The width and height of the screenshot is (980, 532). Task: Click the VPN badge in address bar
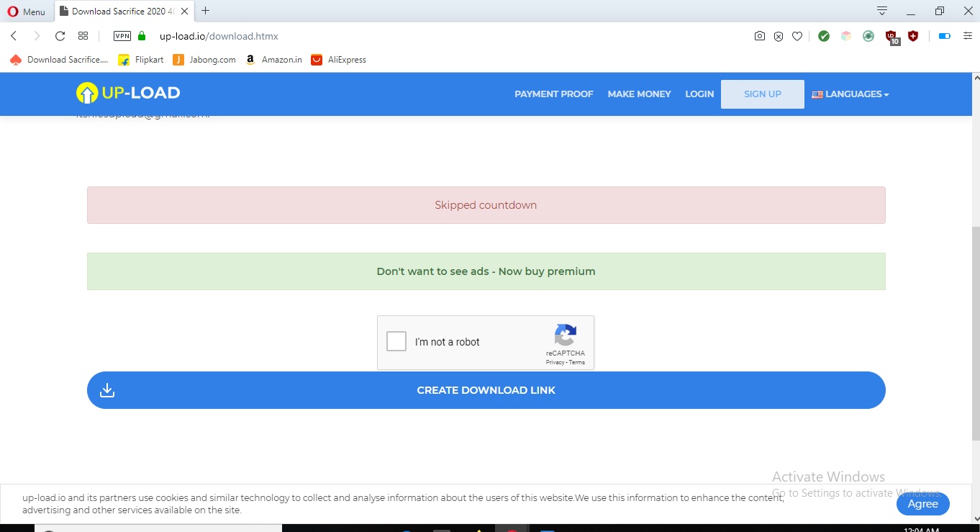pyautogui.click(x=122, y=35)
